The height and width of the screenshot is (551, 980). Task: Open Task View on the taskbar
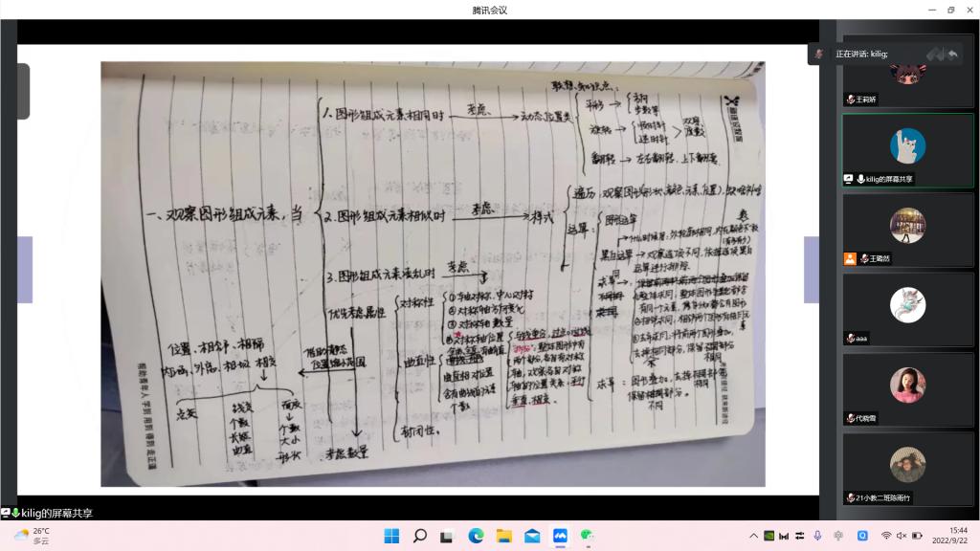(447, 536)
